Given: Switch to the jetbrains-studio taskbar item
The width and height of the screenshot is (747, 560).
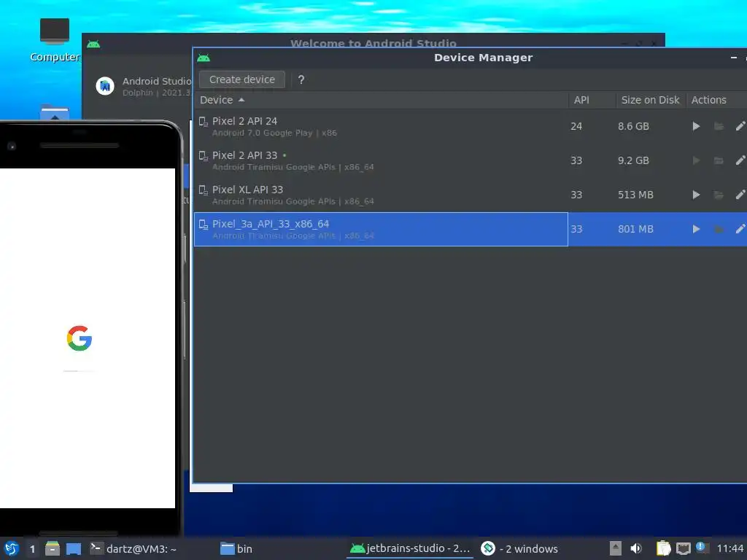Looking at the screenshot, I should [x=410, y=548].
